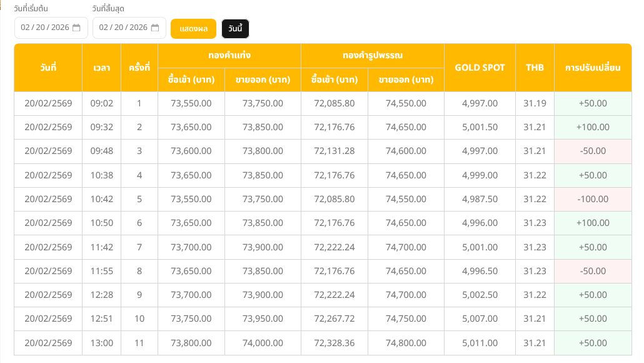
Task: Focus the วันที่สิ้นสุด date input field
Action: point(123,28)
